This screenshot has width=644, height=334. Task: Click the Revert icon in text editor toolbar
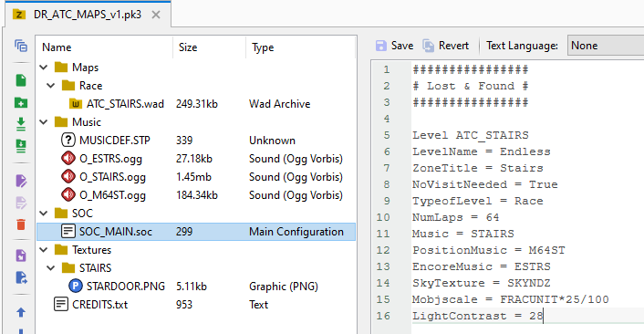429,46
